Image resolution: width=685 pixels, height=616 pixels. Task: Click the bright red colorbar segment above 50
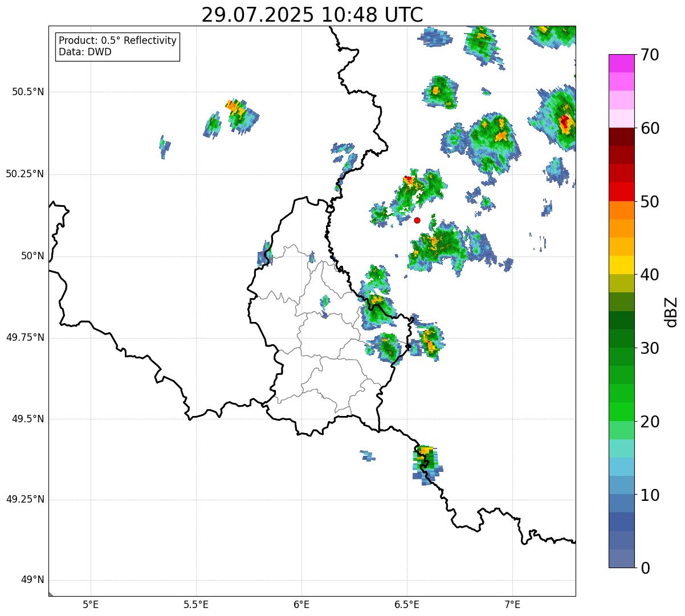621,192
